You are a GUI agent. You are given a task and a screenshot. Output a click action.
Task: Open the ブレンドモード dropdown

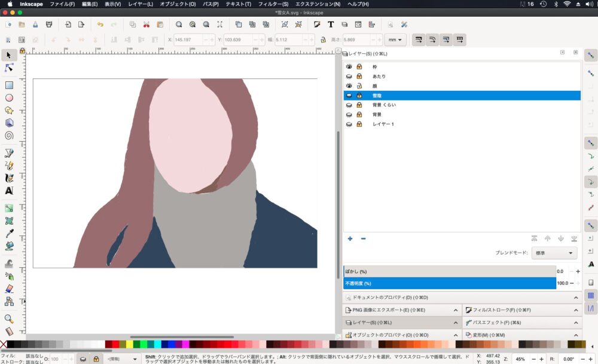[x=554, y=253]
